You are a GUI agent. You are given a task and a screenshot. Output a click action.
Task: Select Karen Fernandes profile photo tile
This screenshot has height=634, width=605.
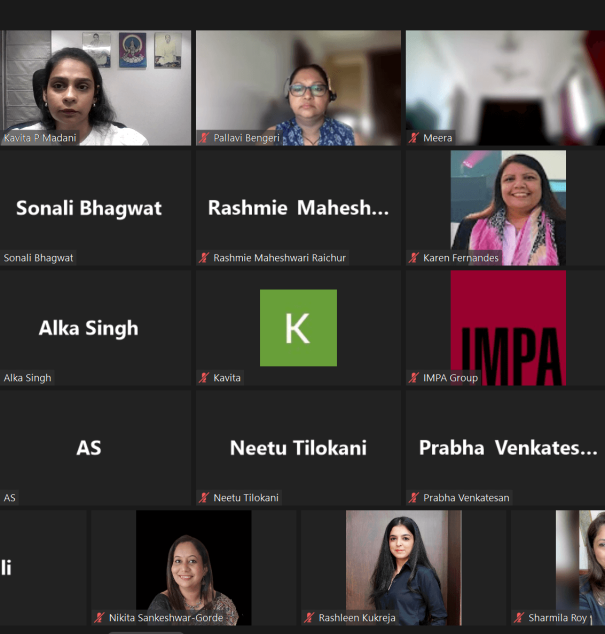[x=508, y=208]
